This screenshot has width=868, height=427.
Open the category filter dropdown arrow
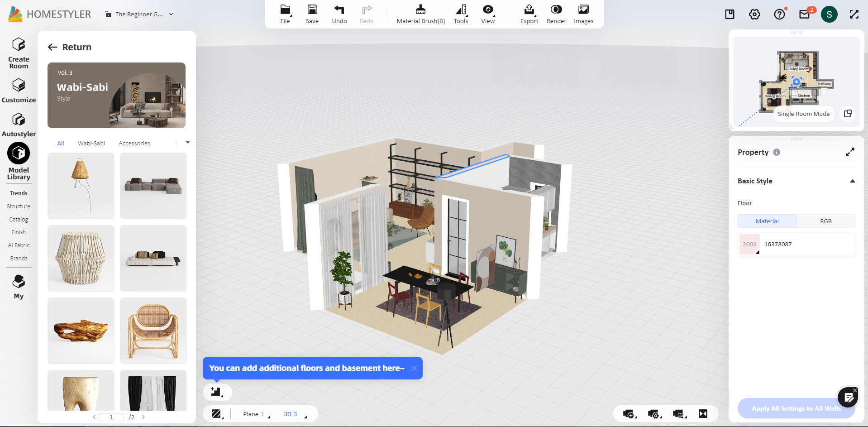tap(188, 143)
